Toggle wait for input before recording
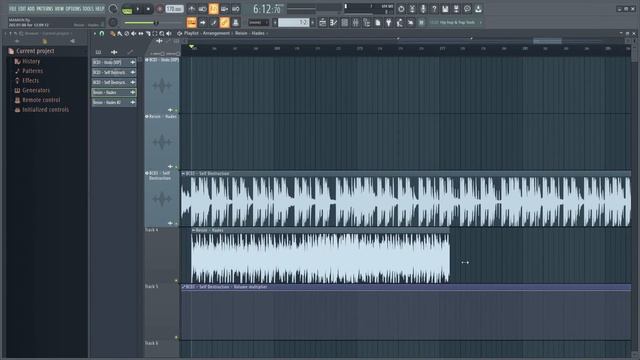This screenshot has width=640, height=360. (202, 9)
